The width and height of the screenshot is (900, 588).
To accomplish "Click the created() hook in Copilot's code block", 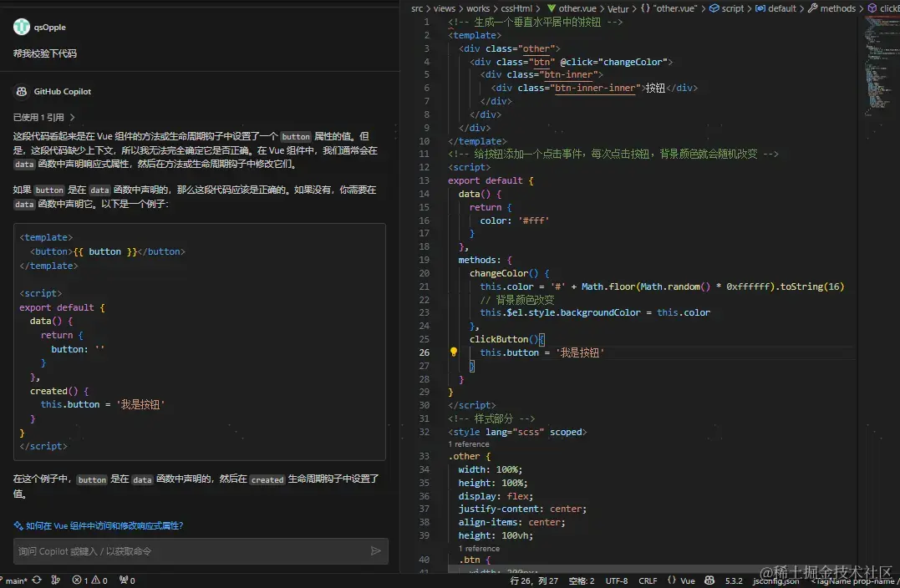I will pyautogui.click(x=59, y=391).
